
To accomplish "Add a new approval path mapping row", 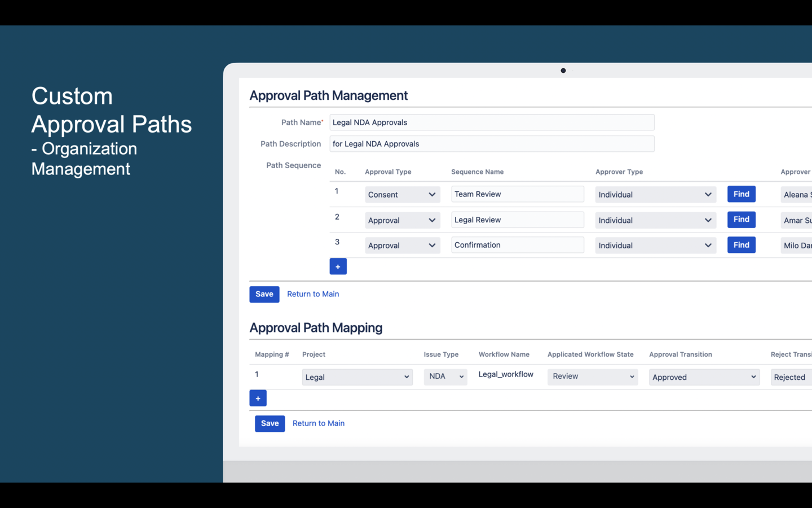I will pyautogui.click(x=258, y=398).
